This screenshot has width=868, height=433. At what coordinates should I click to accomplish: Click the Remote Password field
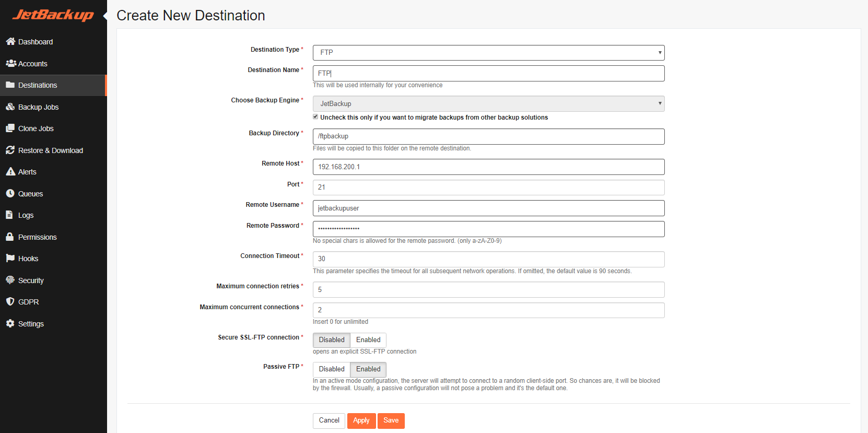[488, 229]
